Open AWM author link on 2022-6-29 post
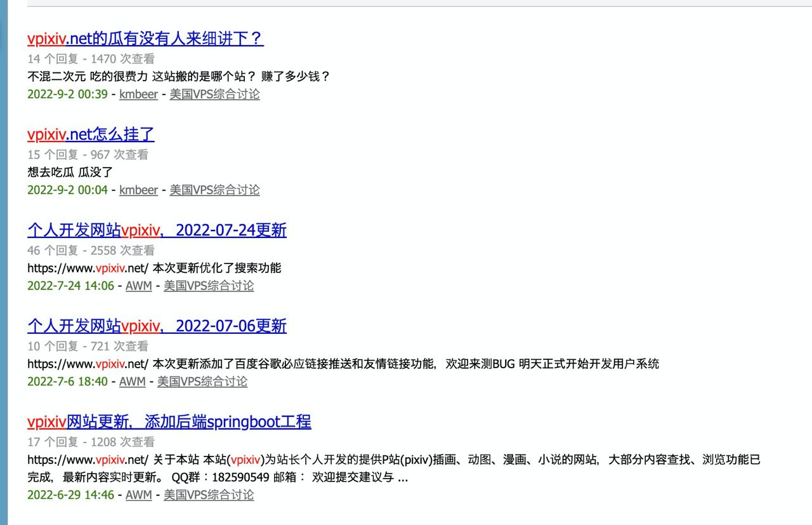The width and height of the screenshot is (812, 525). click(x=138, y=495)
